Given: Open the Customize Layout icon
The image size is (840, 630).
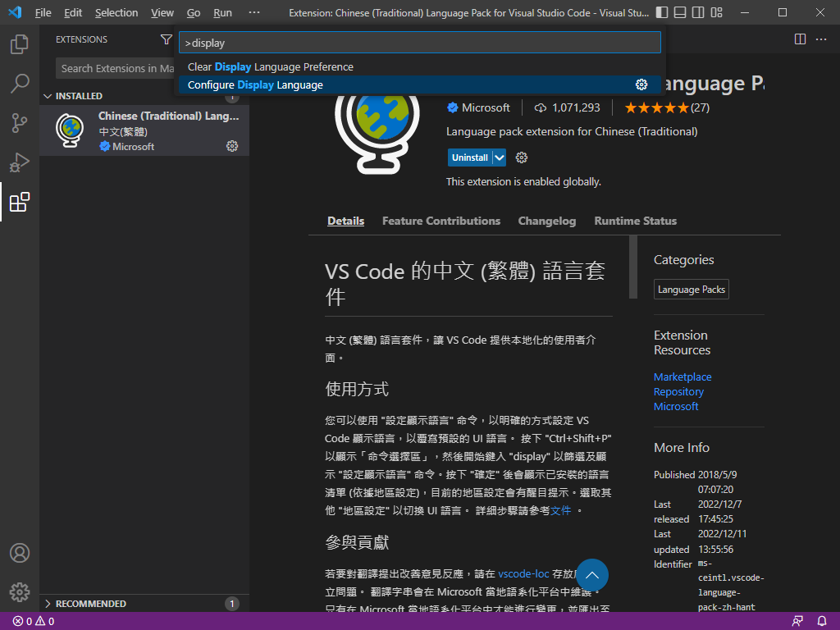Looking at the screenshot, I should pyautogui.click(x=716, y=12).
